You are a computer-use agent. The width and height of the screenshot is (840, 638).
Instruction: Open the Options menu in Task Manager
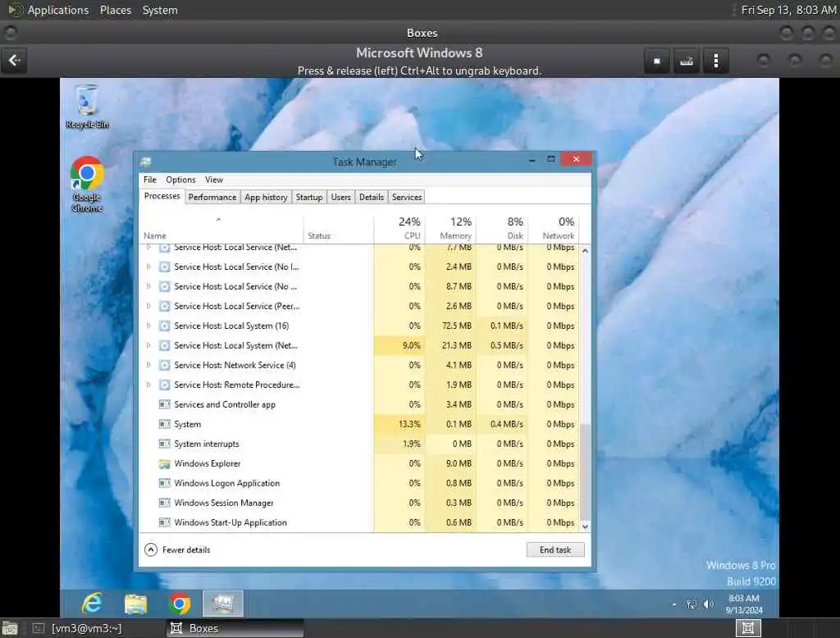click(180, 180)
